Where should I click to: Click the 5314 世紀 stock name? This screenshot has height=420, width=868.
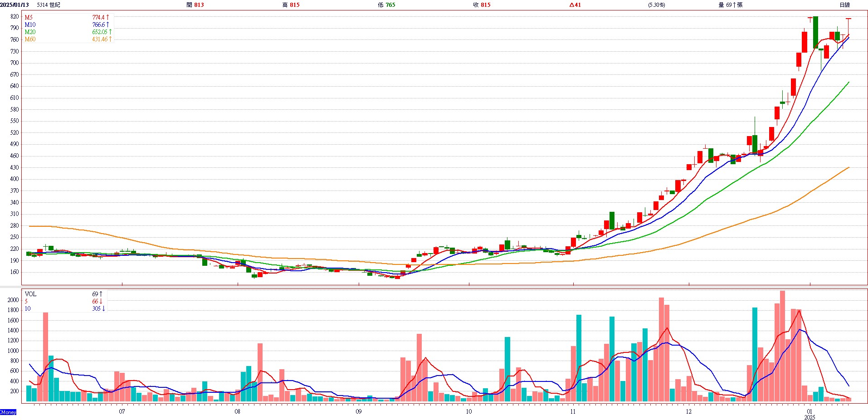pos(49,5)
